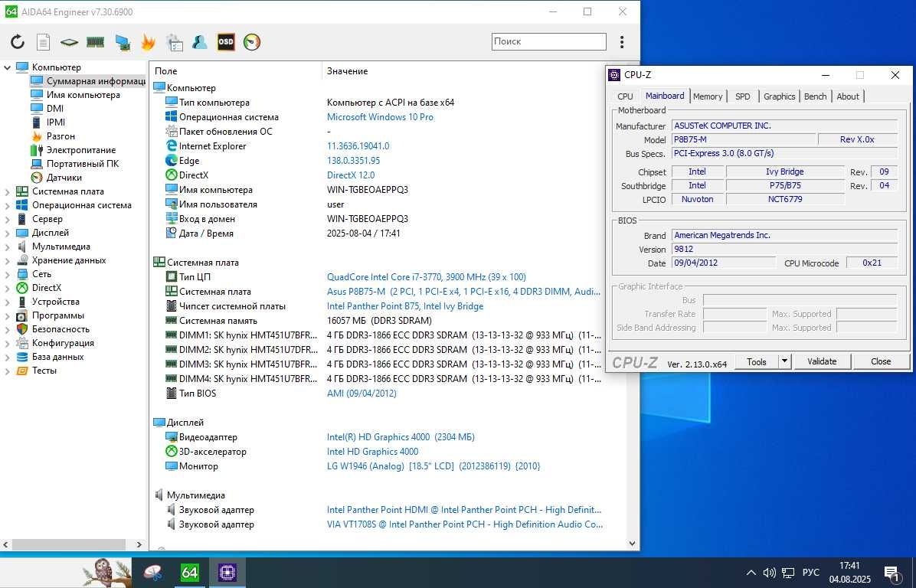Switch to SPD tab in CPU-Z
The width and height of the screenshot is (916, 588).
742,96
